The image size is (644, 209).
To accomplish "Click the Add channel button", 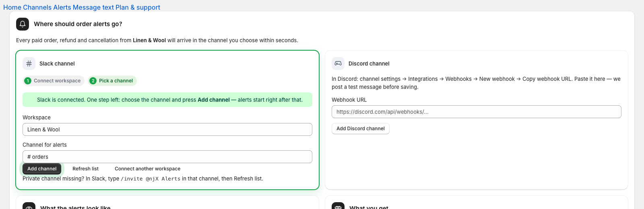I will click(x=42, y=169).
